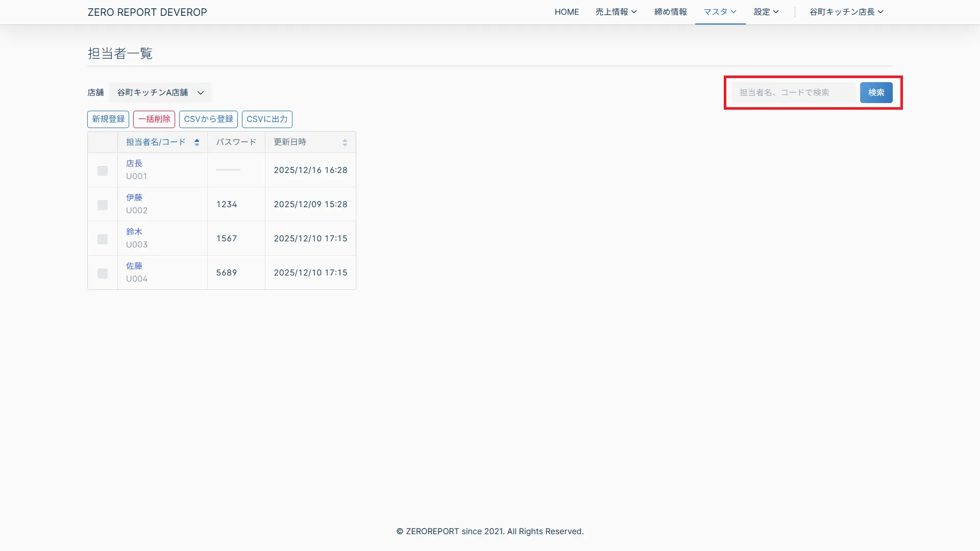Export list with CSVに出力

(267, 119)
